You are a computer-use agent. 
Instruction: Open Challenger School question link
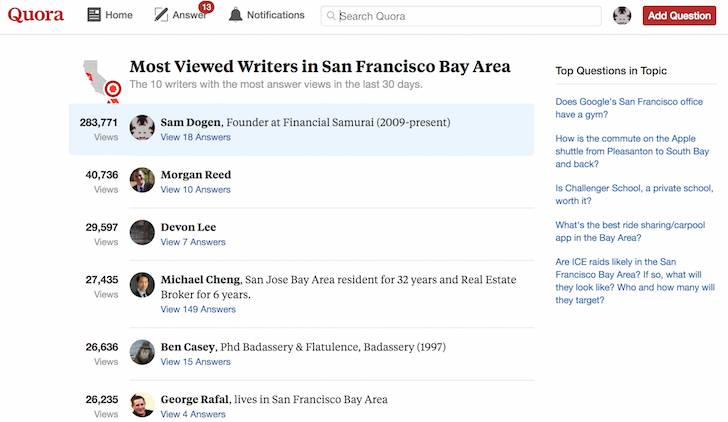(634, 195)
